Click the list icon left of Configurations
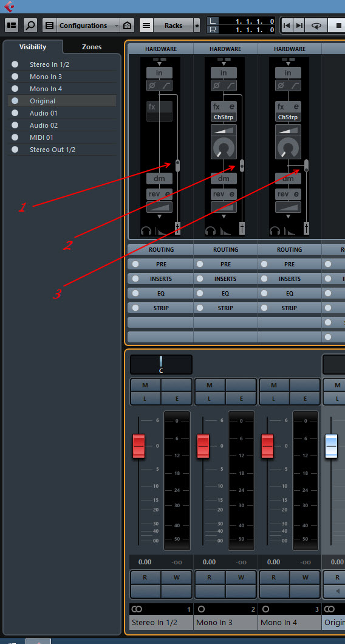Image resolution: width=345 pixels, height=644 pixels. [x=49, y=25]
